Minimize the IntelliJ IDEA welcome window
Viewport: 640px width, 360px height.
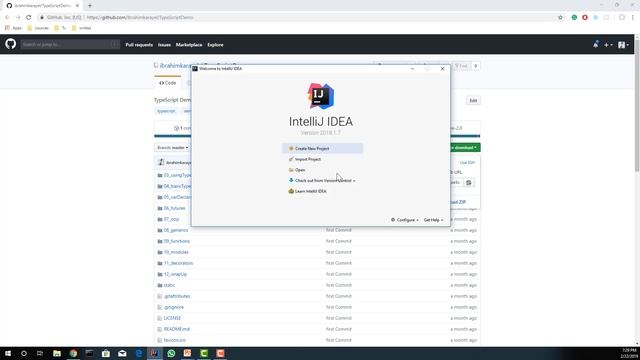click(x=412, y=69)
